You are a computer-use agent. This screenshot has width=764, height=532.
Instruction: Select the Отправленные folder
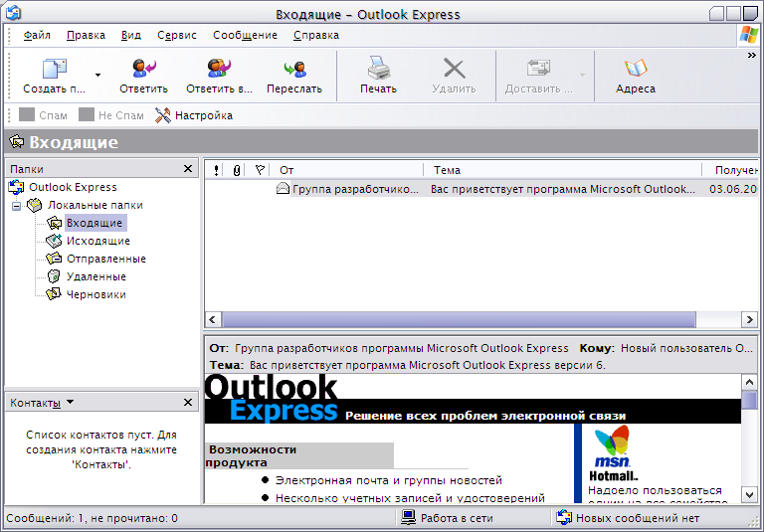(x=106, y=259)
